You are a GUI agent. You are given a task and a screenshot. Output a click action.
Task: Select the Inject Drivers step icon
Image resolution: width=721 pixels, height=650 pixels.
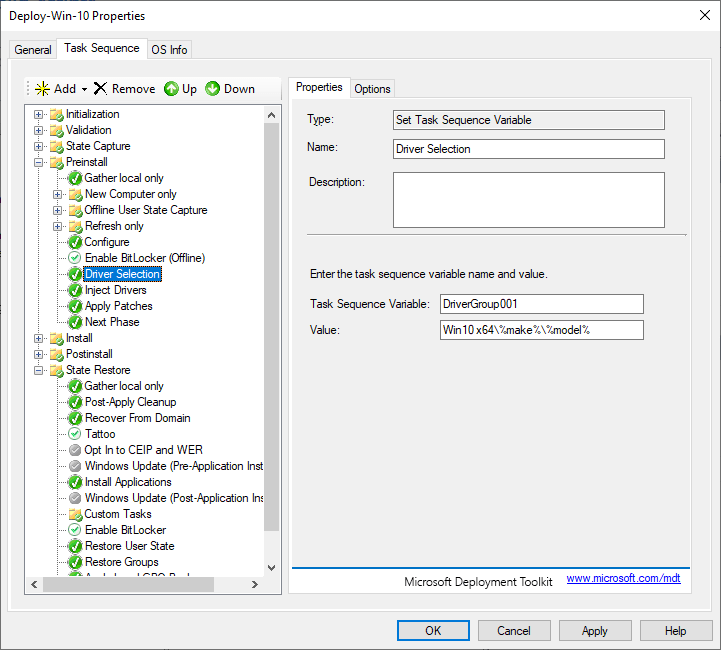[x=75, y=290]
